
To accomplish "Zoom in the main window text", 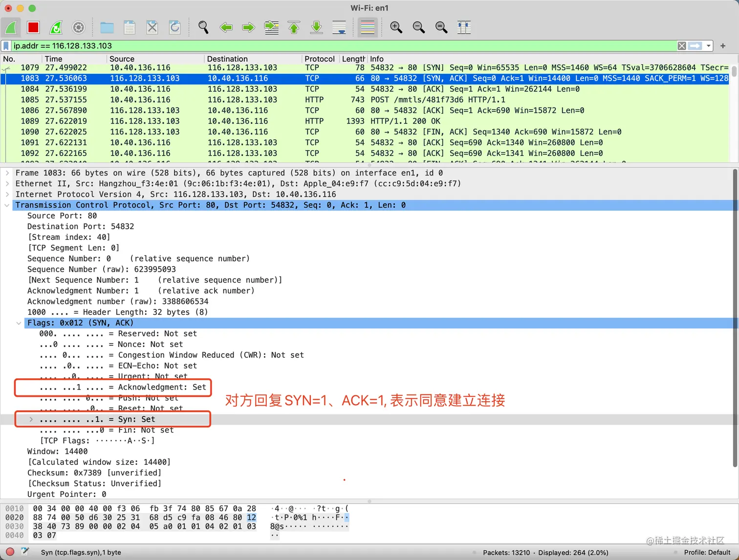I will tap(396, 27).
